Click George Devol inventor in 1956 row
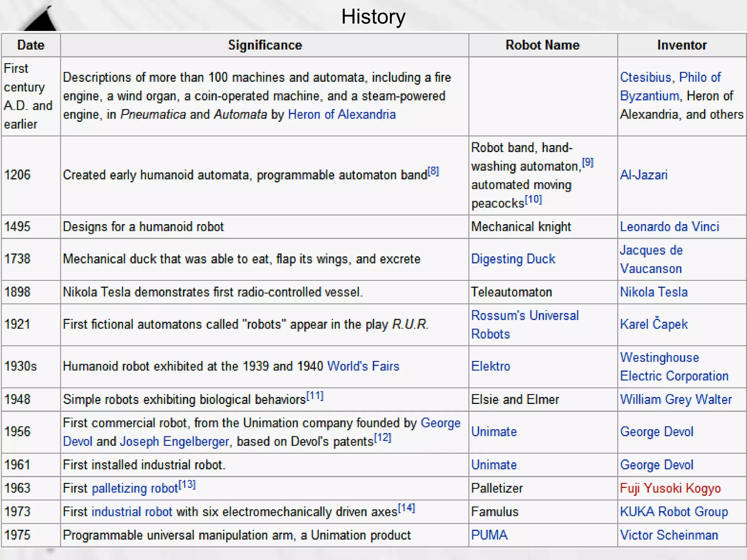Image resolution: width=747 pixels, height=560 pixels. 657,432
